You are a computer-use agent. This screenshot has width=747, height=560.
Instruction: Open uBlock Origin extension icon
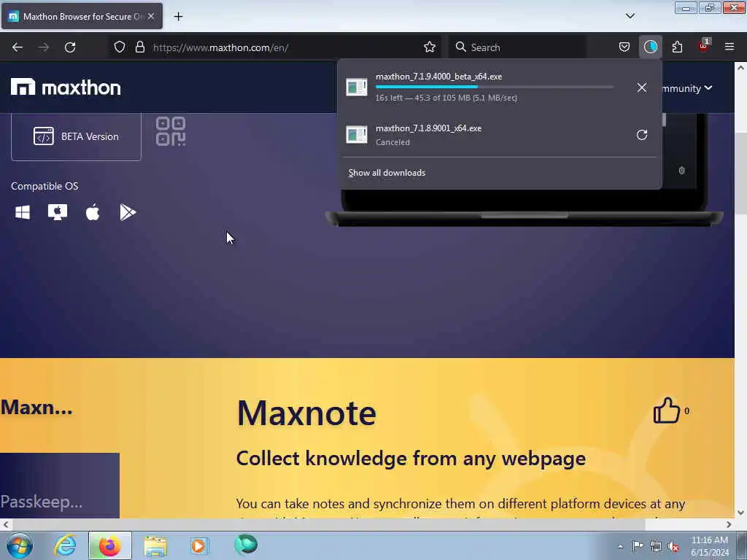[704, 47]
